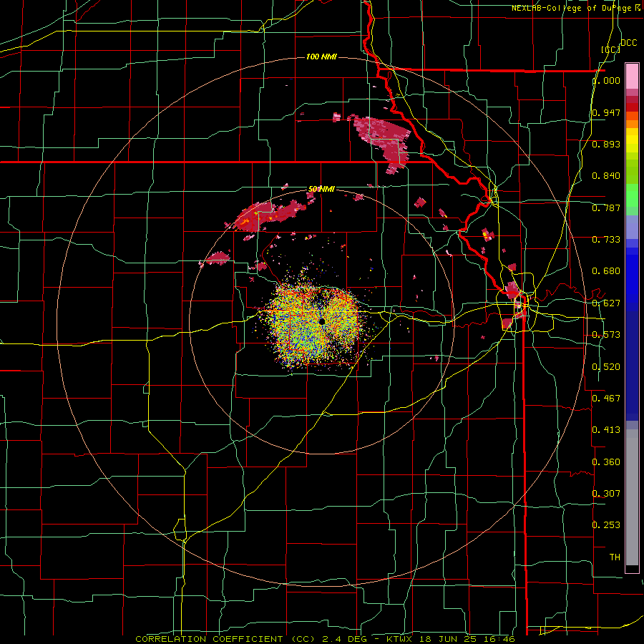Viewport: 644px width, 644px height.
Task: Click the NEXLAB-College of DuPage credit text
Action: click(575, 8)
